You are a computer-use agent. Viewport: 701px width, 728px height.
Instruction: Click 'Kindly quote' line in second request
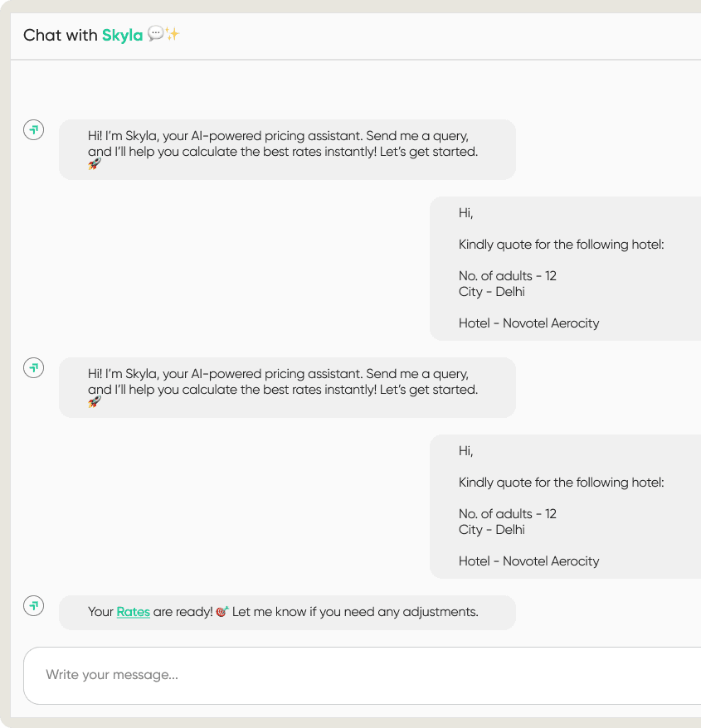(x=561, y=483)
